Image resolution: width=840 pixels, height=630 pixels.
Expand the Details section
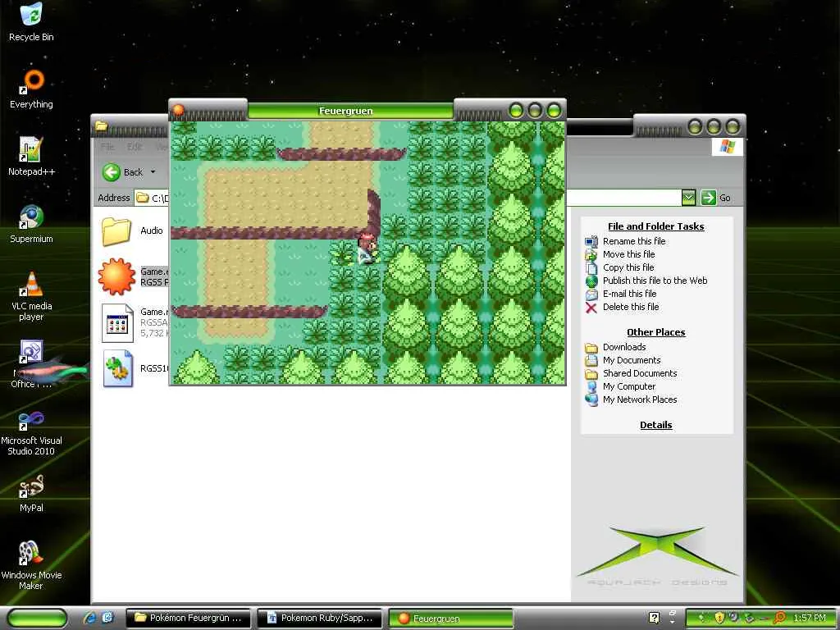click(655, 425)
